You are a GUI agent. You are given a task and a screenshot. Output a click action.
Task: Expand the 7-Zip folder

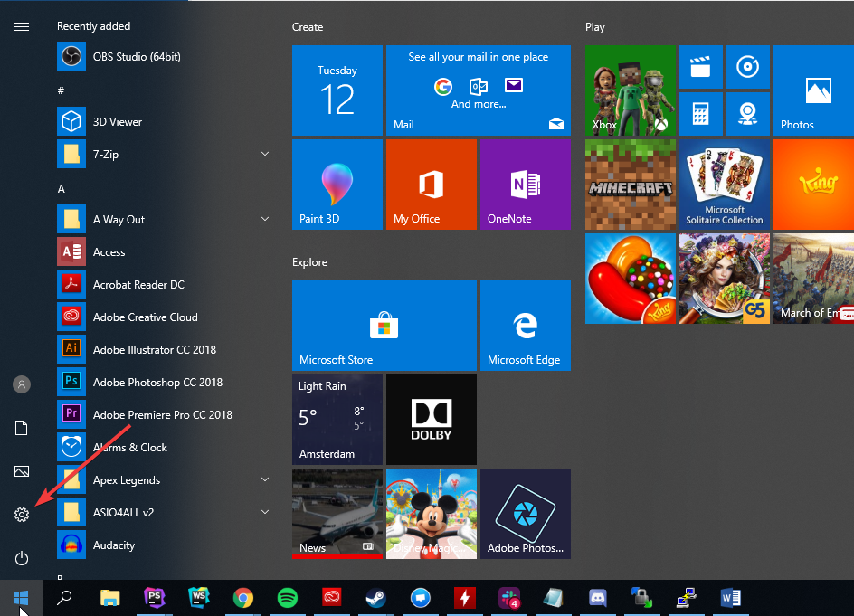[x=265, y=155]
